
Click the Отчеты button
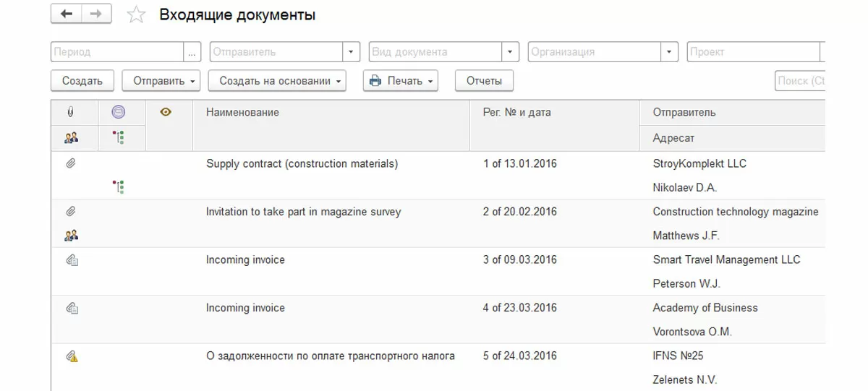pyautogui.click(x=484, y=81)
